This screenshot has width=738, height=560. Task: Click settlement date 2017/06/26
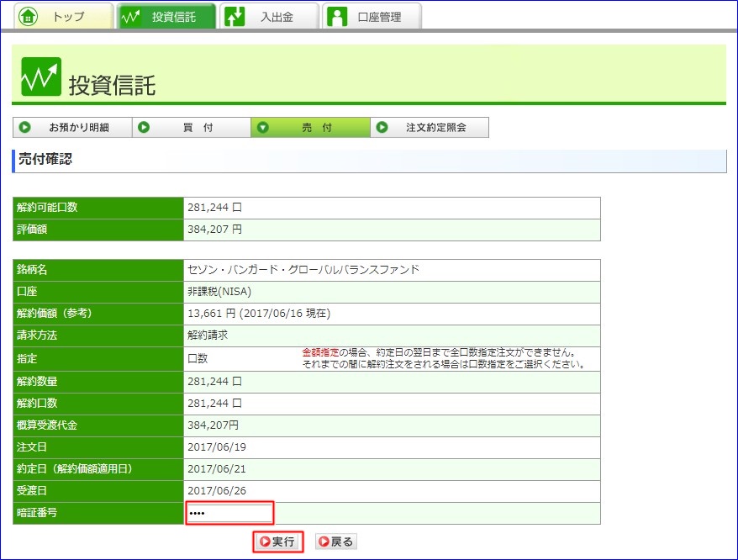tap(217, 491)
